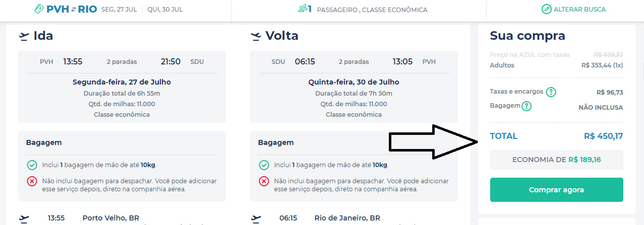
Task: Open the Bagagem help question mark
Action: 526,106
